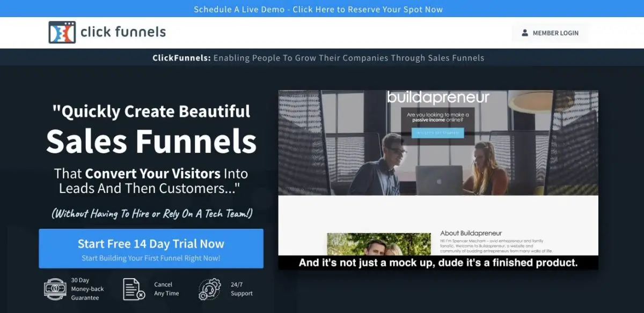Click the "24/7 Support" label
The height and width of the screenshot is (313, 644).
point(241,289)
